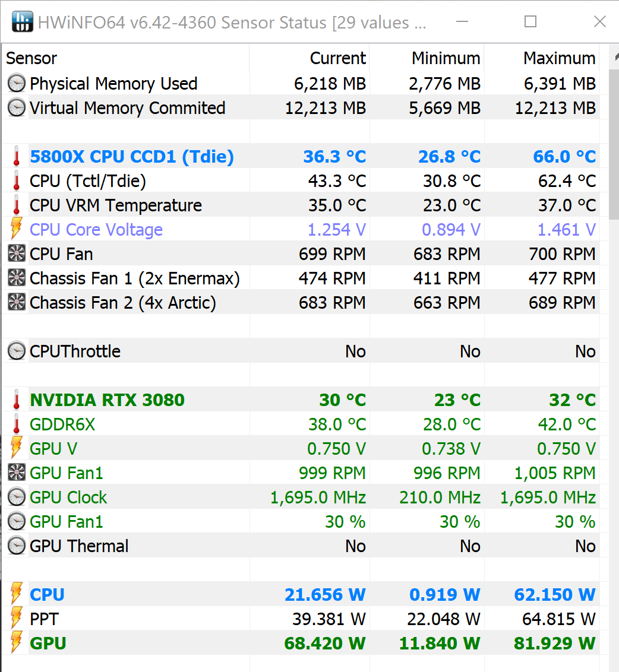Click the HWiNFO64 app icon in title bar
This screenshot has width=619, height=672.
point(23,21)
